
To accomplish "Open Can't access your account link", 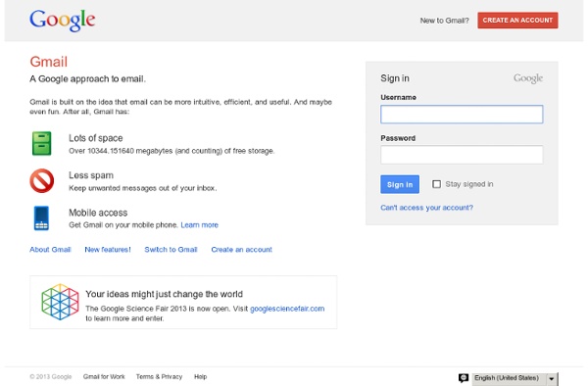I will (426, 208).
